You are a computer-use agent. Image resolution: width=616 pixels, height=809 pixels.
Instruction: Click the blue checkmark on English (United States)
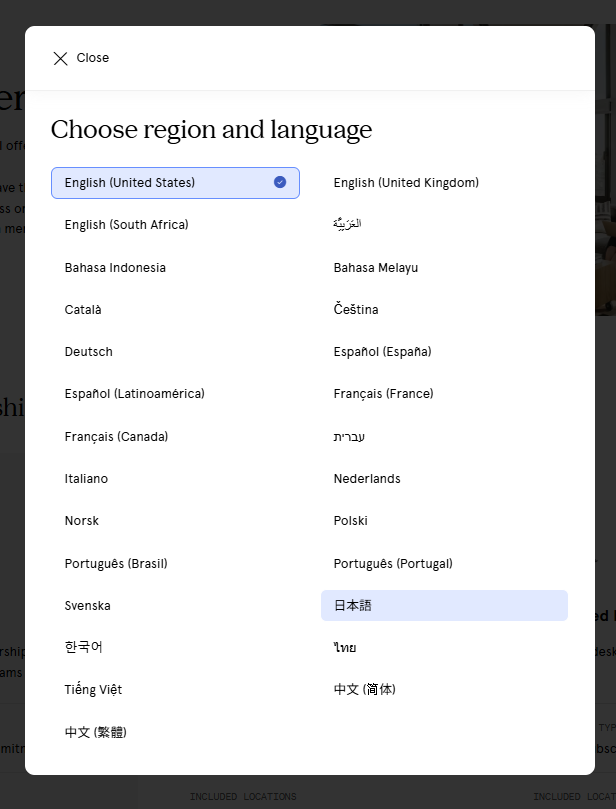280,182
